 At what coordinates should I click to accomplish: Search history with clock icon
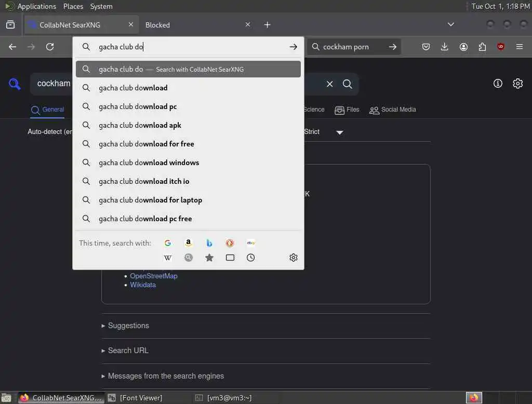(251, 258)
